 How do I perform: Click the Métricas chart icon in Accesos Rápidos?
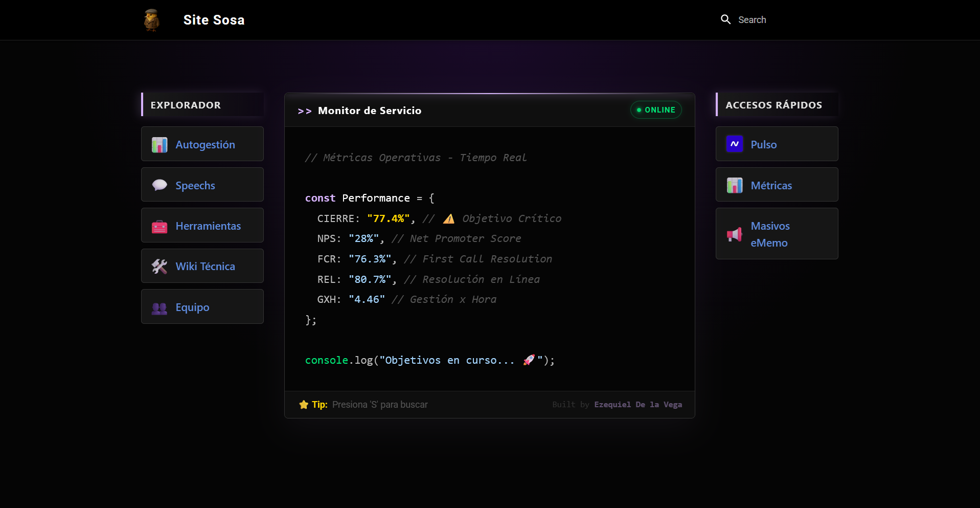tap(735, 185)
